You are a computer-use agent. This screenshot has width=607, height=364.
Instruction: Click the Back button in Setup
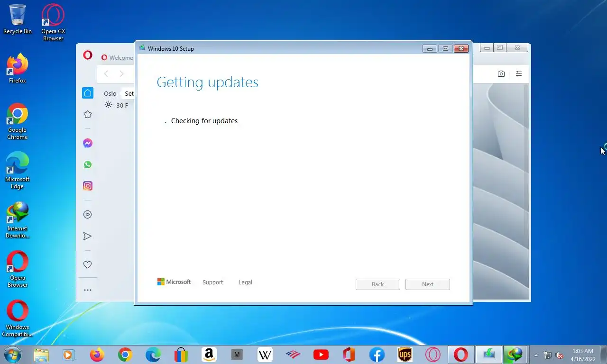coord(378,284)
